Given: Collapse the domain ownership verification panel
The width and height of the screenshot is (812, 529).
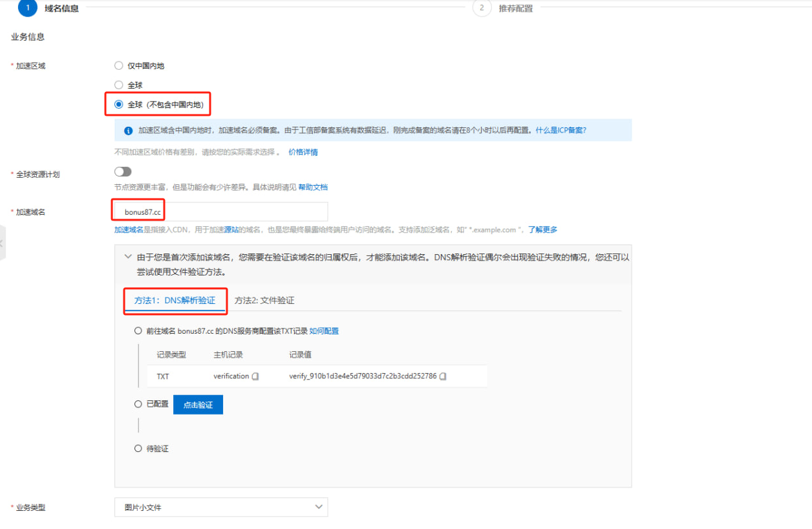Looking at the screenshot, I should coord(127,257).
